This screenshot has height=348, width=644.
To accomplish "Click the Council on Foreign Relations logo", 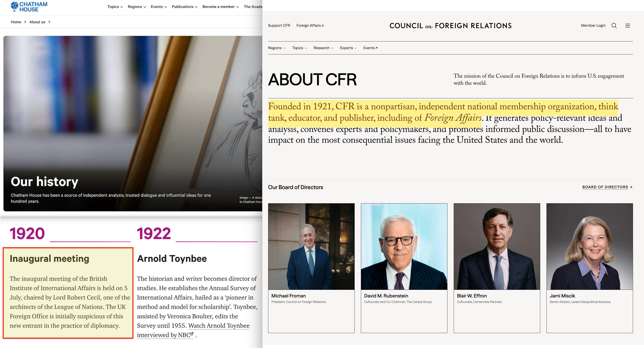I will tap(451, 26).
